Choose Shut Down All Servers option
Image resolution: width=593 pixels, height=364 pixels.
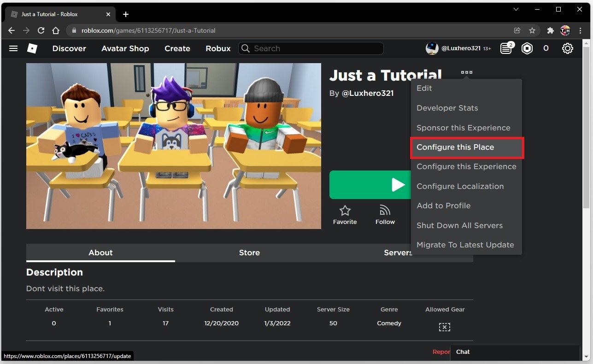pos(459,225)
